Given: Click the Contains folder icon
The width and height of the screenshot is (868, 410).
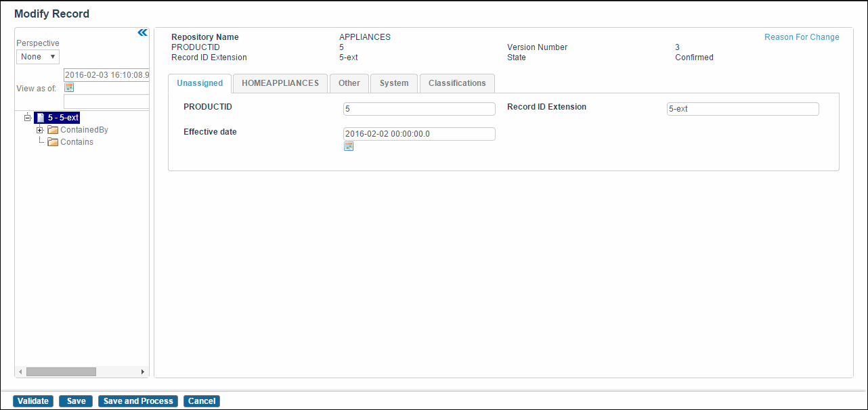Looking at the screenshot, I should tap(53, 142).
